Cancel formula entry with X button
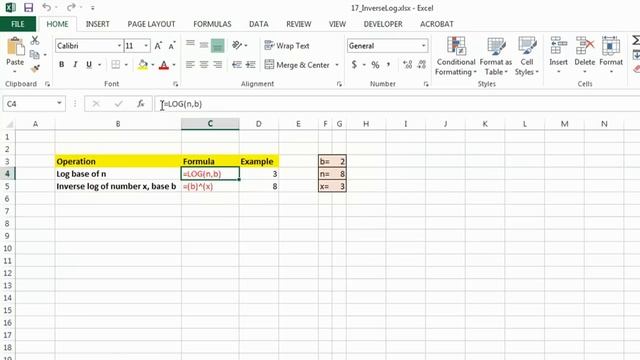 [96, 104]
